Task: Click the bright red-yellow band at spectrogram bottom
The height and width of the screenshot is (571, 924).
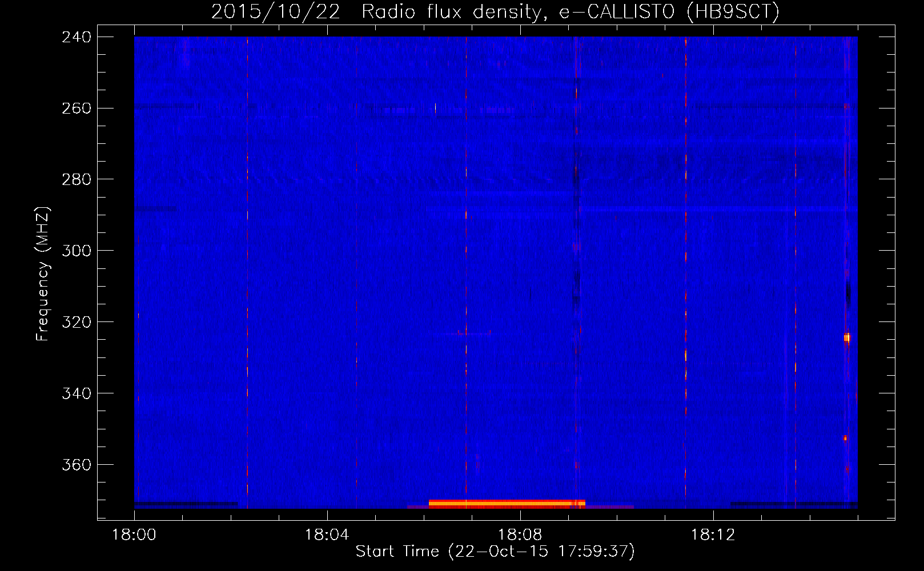Action: (507, 504)
